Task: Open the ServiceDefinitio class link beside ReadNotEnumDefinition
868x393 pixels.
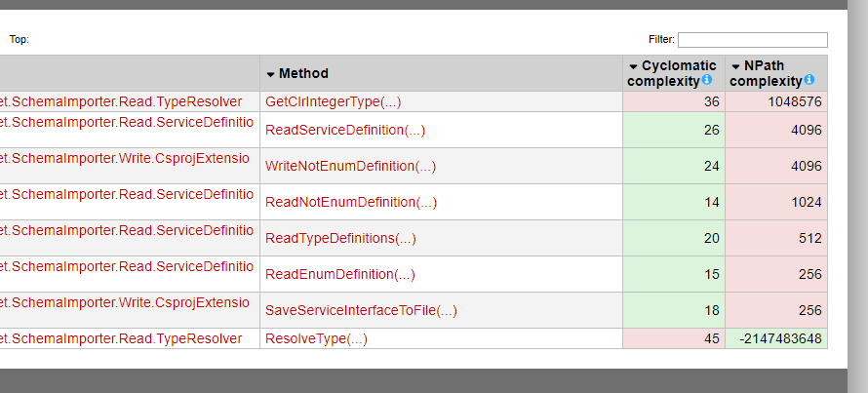Action: click(x=127, y=195)
